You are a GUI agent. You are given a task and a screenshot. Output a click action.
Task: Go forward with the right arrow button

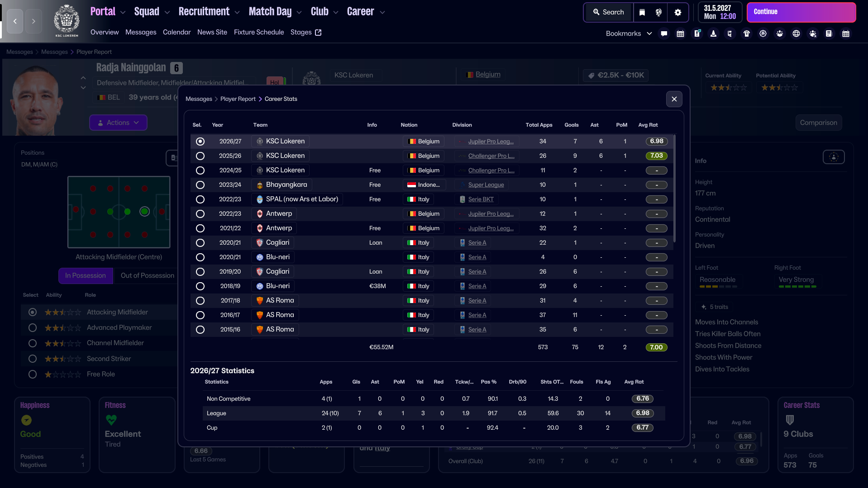point(33,21)
